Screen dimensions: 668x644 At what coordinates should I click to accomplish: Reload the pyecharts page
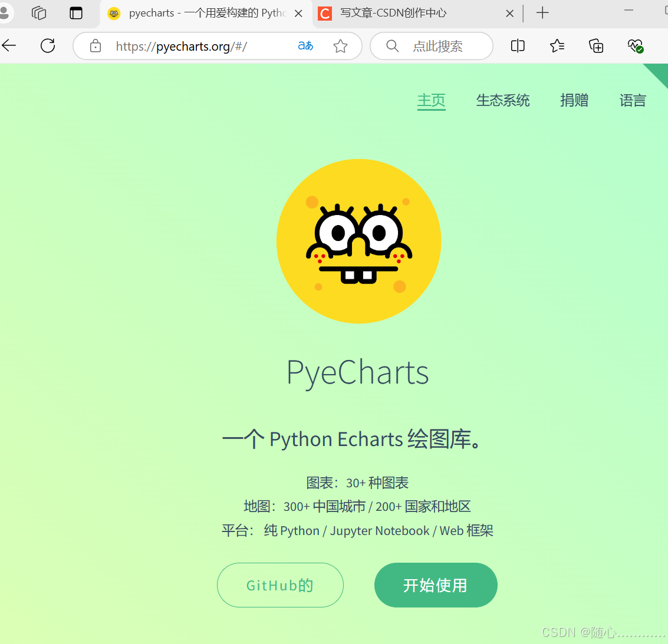click(48, 45)
